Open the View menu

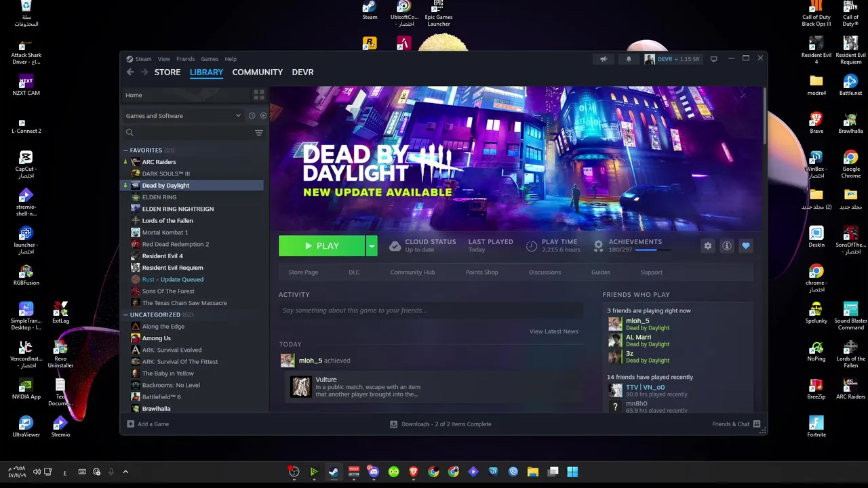pyautogui.click(x=164, y=59)
